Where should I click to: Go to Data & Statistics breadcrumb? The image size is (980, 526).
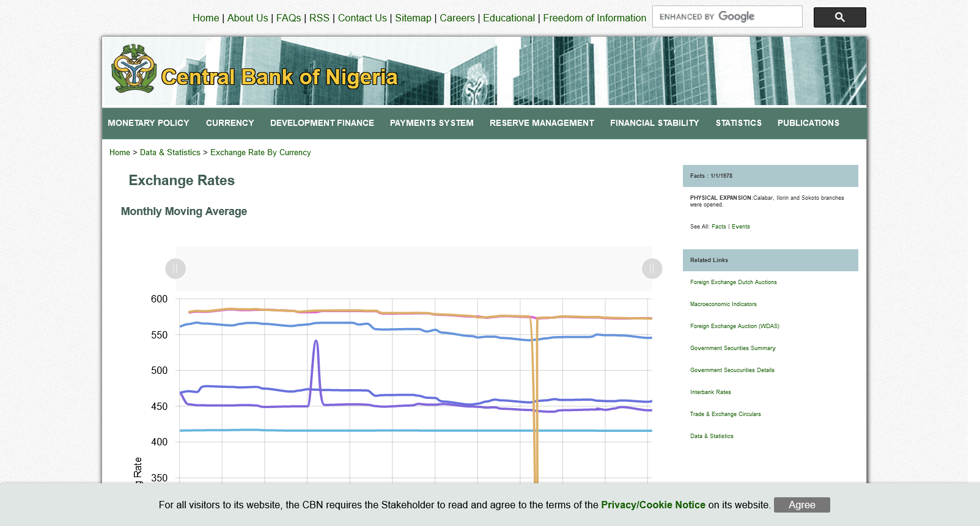tap(170, 153)
